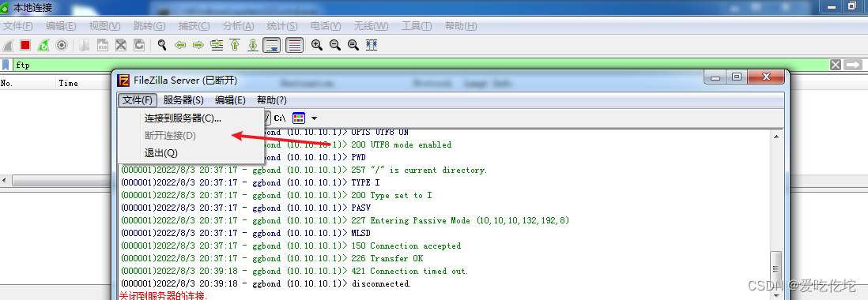Open the 捕获(C) menu
Viewport: 868px width, 300px height.
pos(194,26)
